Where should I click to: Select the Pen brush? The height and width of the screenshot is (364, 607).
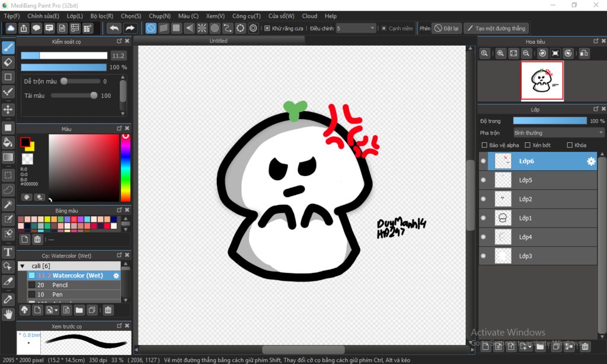pos(74,295)
